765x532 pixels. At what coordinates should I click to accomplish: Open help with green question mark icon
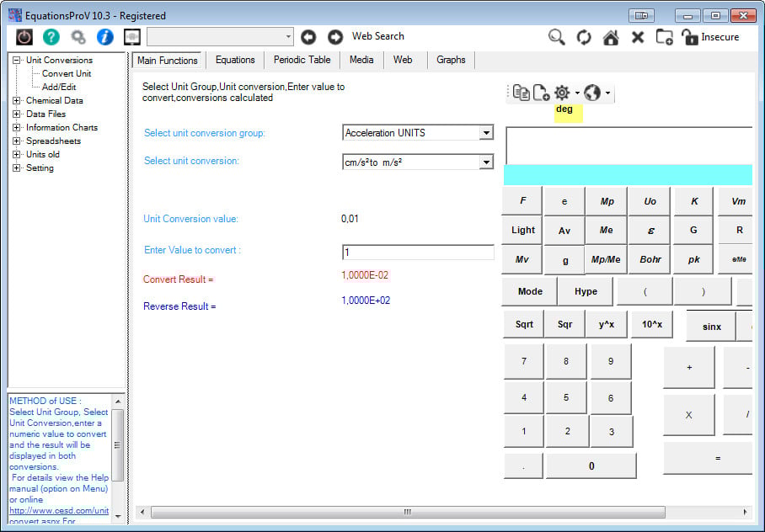[51, 37]
